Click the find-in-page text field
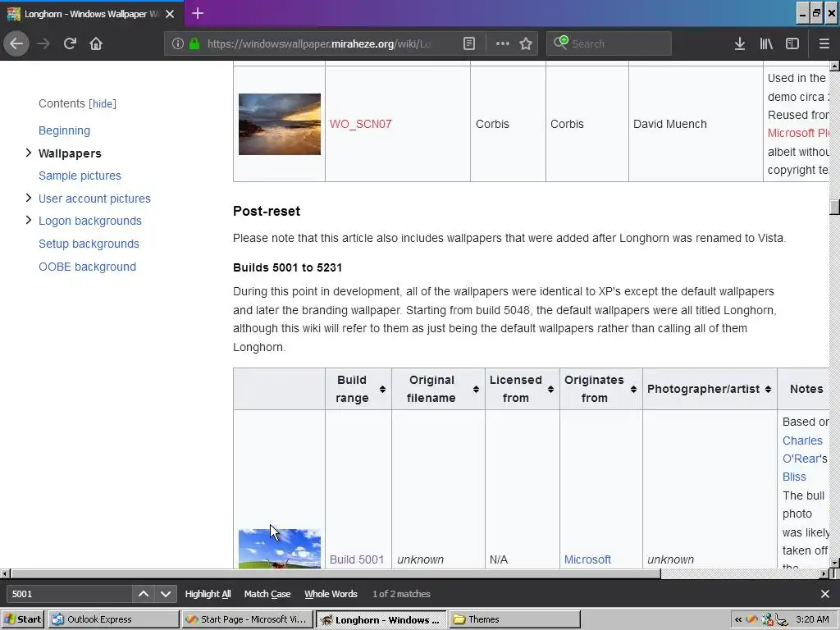This screenshot has width=840, height=630. coord(69,594)
